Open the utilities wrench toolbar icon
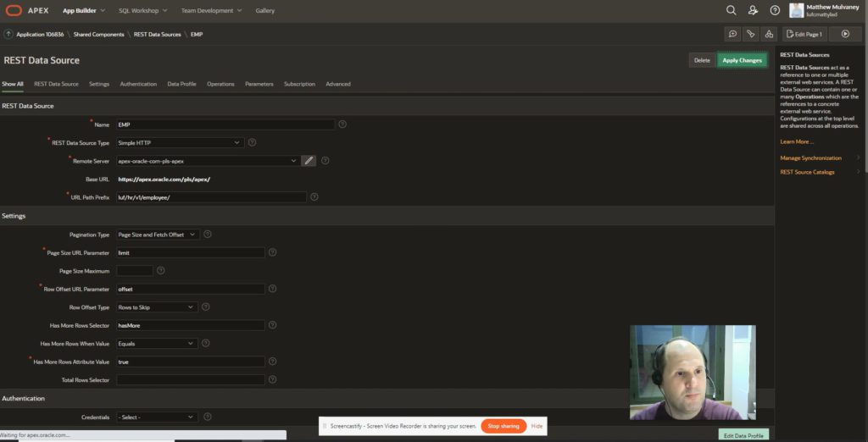 pos(751,35)
